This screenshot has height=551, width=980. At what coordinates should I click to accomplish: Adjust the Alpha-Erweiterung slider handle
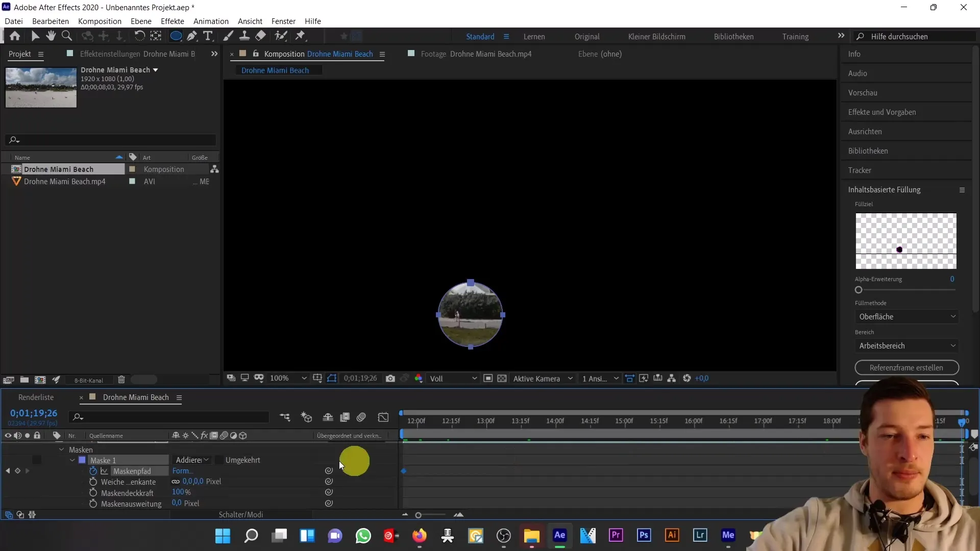coord(859,290)
